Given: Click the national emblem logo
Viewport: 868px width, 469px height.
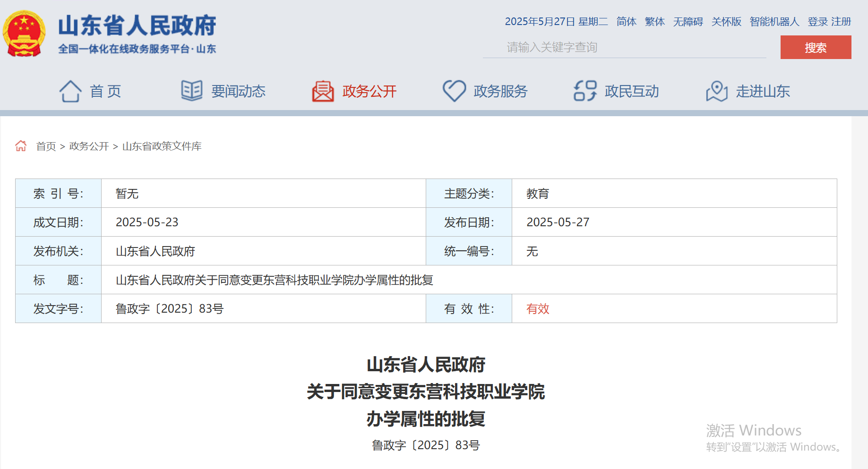Looking at the screenshot, I should 24,34.
